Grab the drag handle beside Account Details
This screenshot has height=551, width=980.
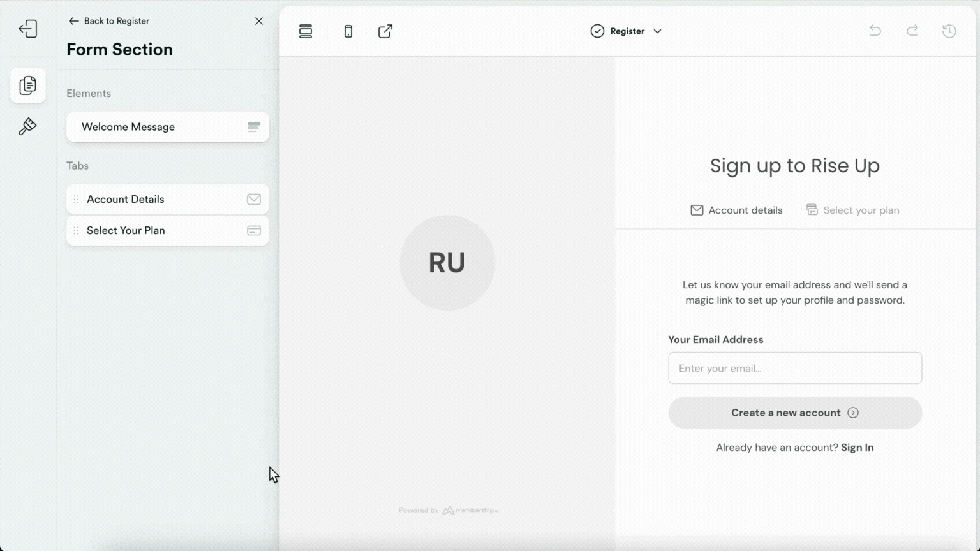click(x=76, y=200)
